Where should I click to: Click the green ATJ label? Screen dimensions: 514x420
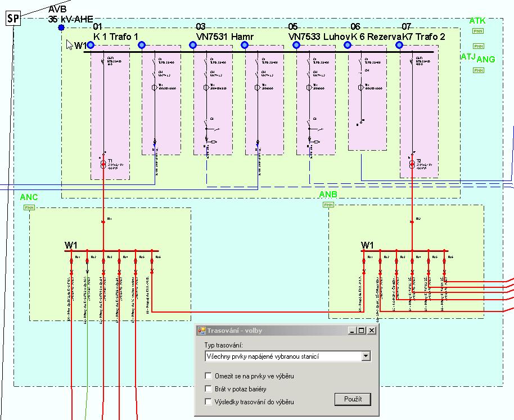coord(468,57)
